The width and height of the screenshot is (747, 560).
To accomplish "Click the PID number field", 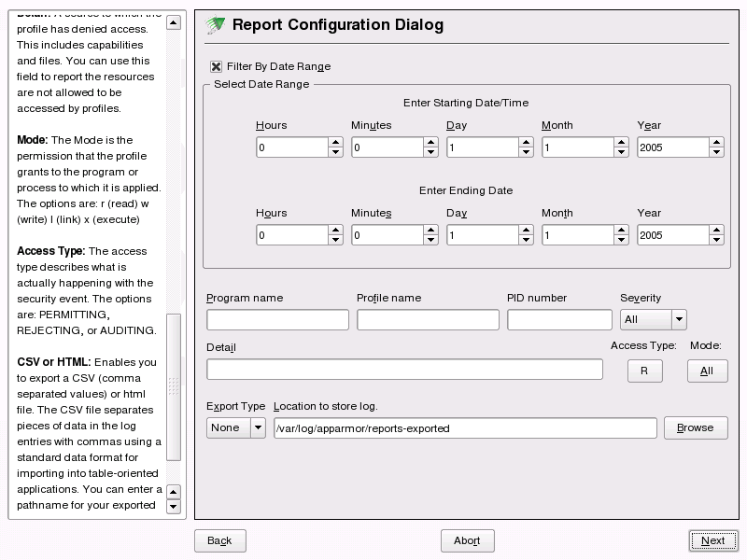I will tap(558, 319).
